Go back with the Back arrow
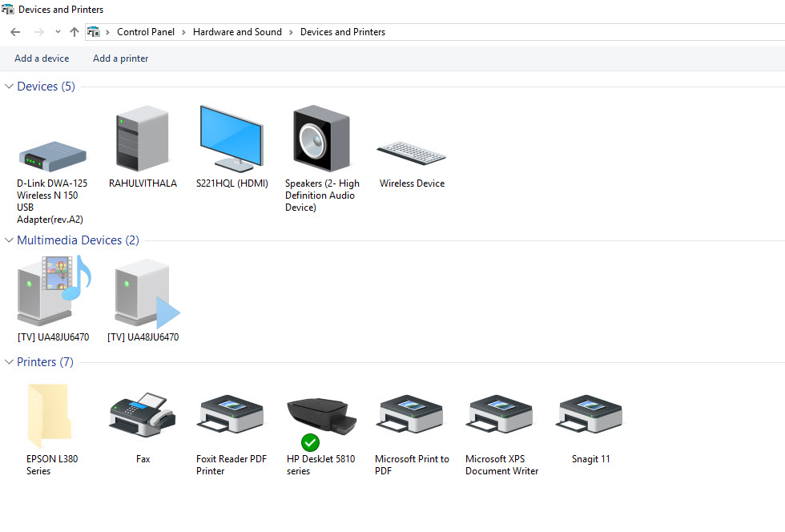 click(x=15, y=32)
